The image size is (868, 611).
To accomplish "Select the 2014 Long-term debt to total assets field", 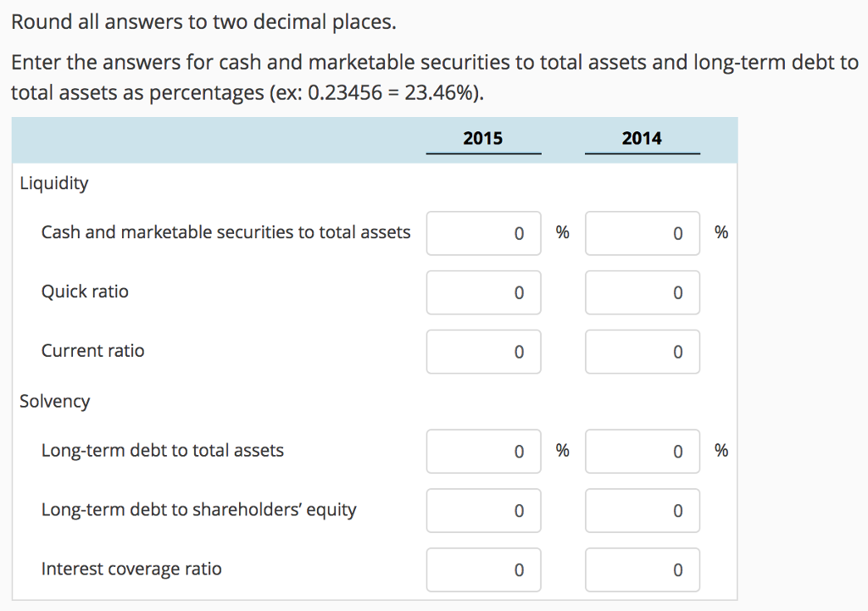I will point(642,451).
